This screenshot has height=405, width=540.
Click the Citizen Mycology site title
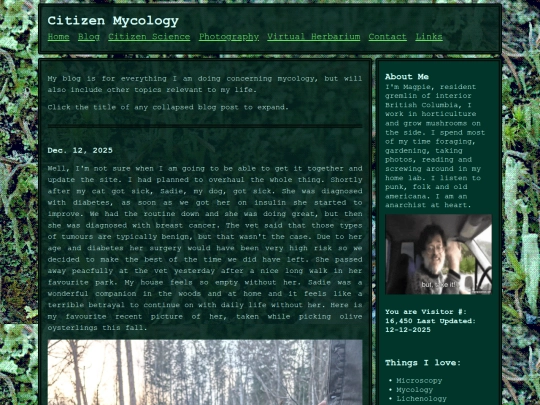(113, 21)
